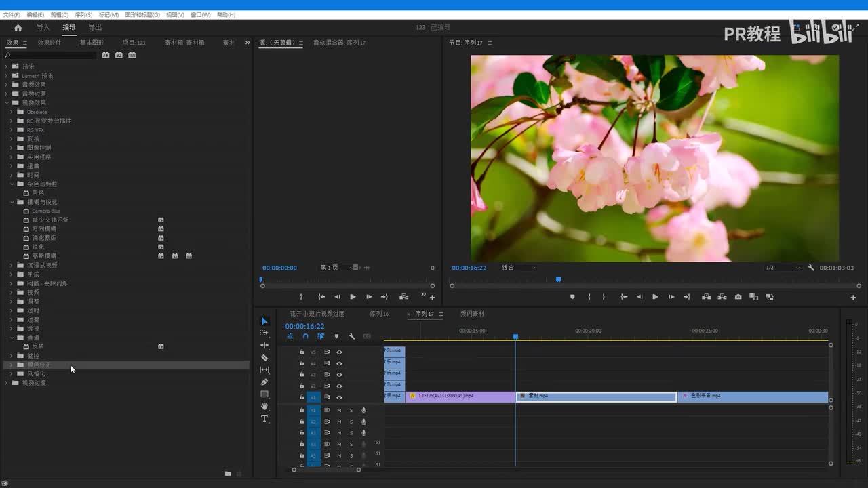Select the Type (T) tool

coord(264,419)
